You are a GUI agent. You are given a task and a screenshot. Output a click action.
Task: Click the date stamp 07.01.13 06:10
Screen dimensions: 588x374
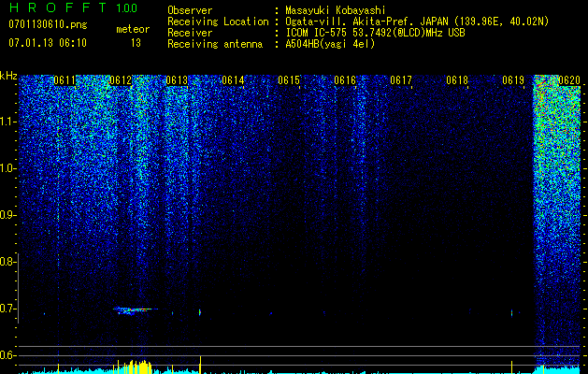[48, 43]
